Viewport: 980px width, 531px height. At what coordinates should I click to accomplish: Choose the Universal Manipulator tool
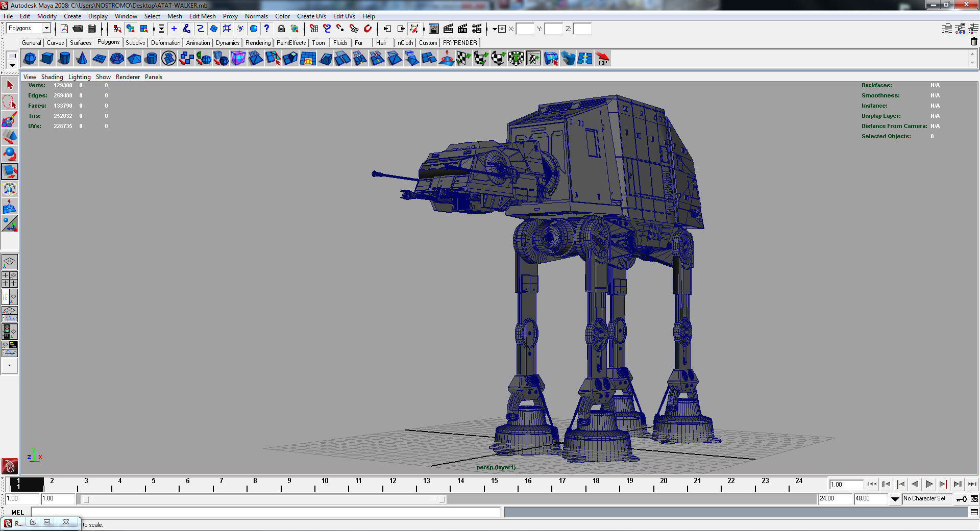click(x=10, y=189)
